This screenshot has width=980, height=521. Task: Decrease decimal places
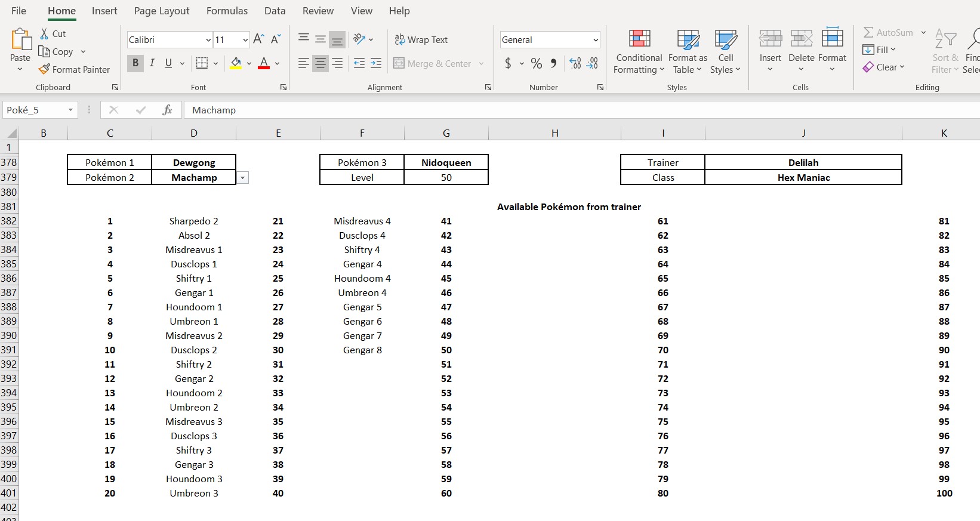(x=593, y=63)
